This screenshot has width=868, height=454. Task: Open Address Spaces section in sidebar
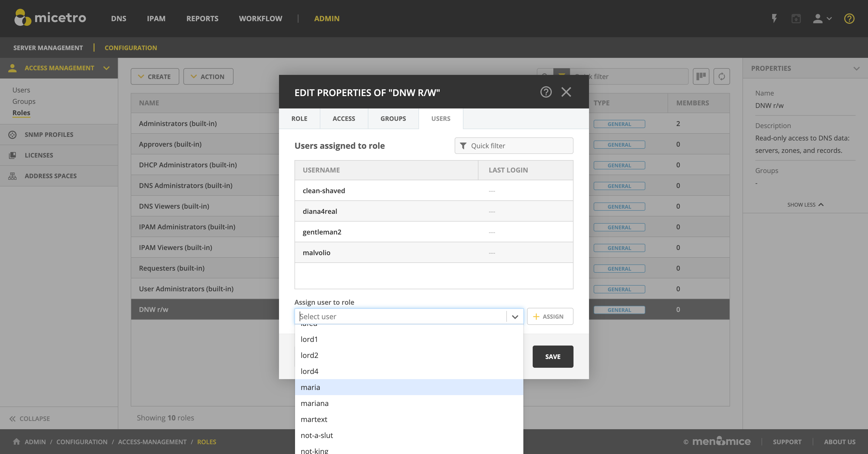point(51,176)
